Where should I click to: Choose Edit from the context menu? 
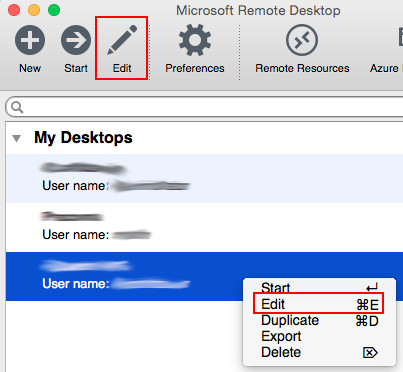click(x=319, y=304)
